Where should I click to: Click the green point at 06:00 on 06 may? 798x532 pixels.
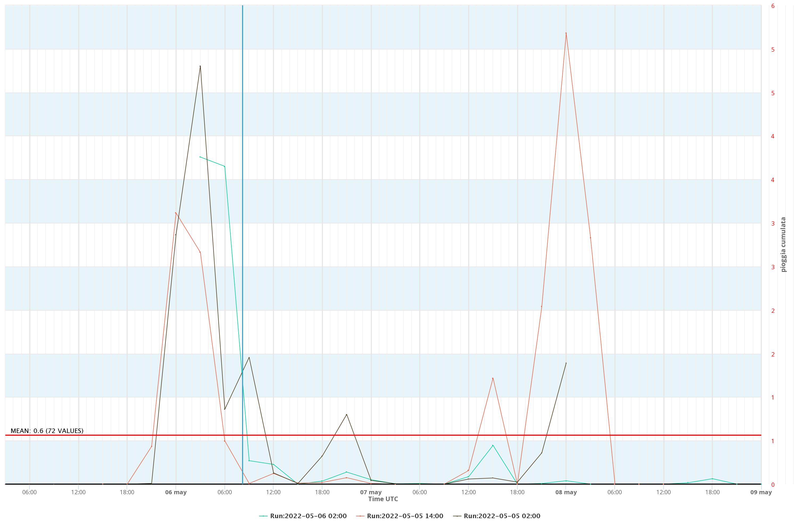tap(225, 166)
